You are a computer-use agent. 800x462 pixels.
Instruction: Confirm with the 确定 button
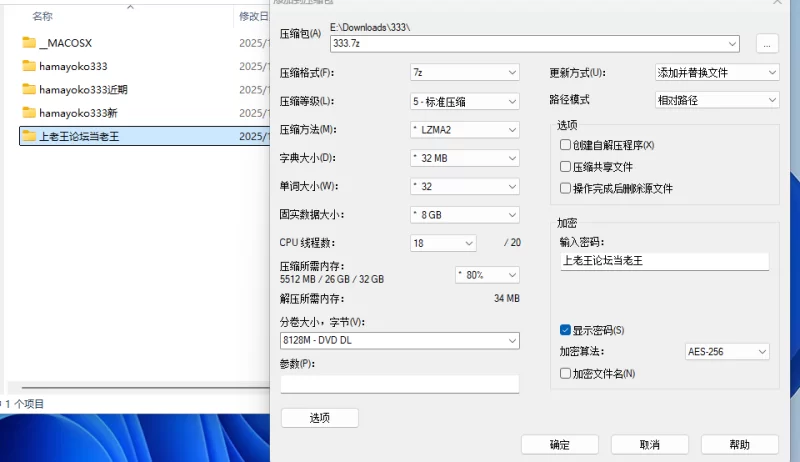pos(560,445)
